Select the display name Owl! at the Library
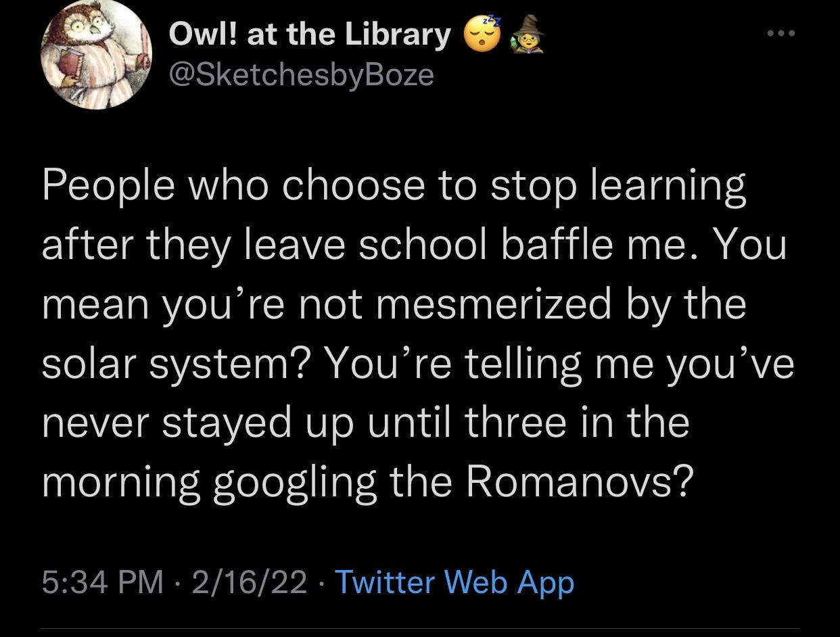This screenshot has height=637, width=840. [x=310, y=32]
